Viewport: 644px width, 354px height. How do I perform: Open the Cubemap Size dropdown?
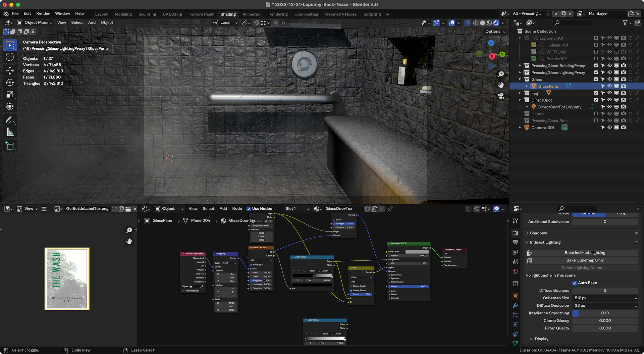pyautogui.click(x=605, y=298)
